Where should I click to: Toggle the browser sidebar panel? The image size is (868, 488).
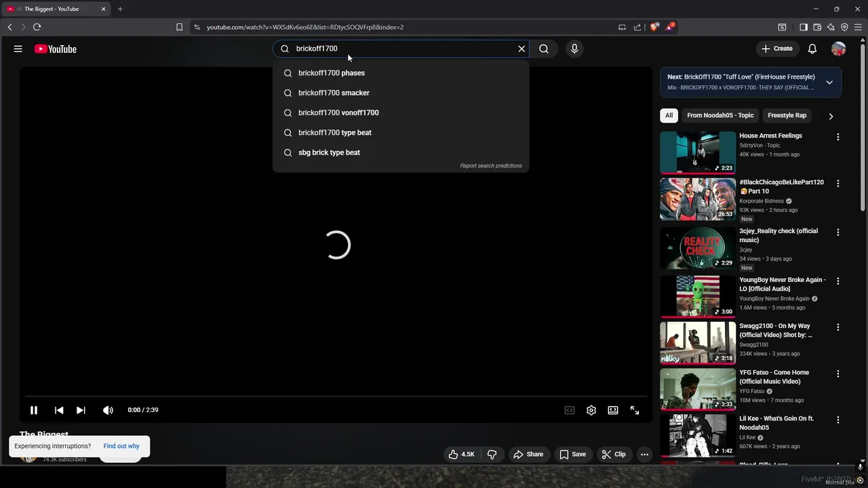804,27
